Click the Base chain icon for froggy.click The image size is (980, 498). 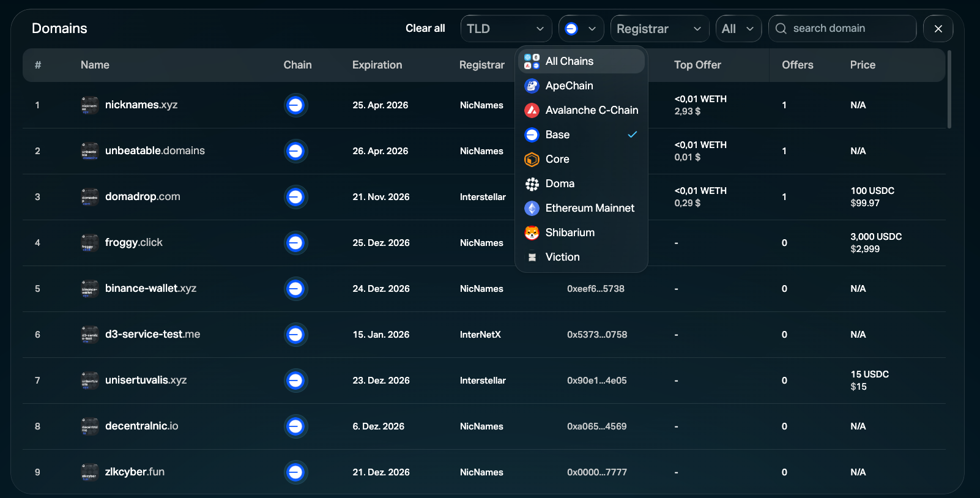tap(295, 243)
